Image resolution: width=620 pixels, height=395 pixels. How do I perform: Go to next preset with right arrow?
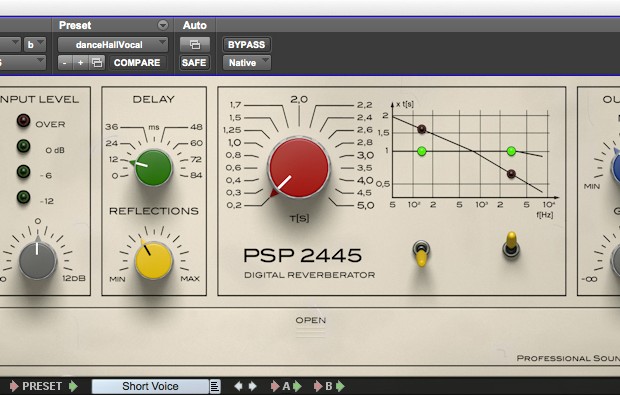click(253, 386)
